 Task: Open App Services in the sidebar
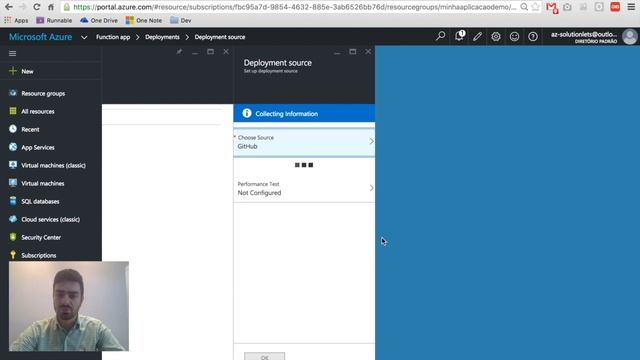pyautogui.click(x=38, y=147)
